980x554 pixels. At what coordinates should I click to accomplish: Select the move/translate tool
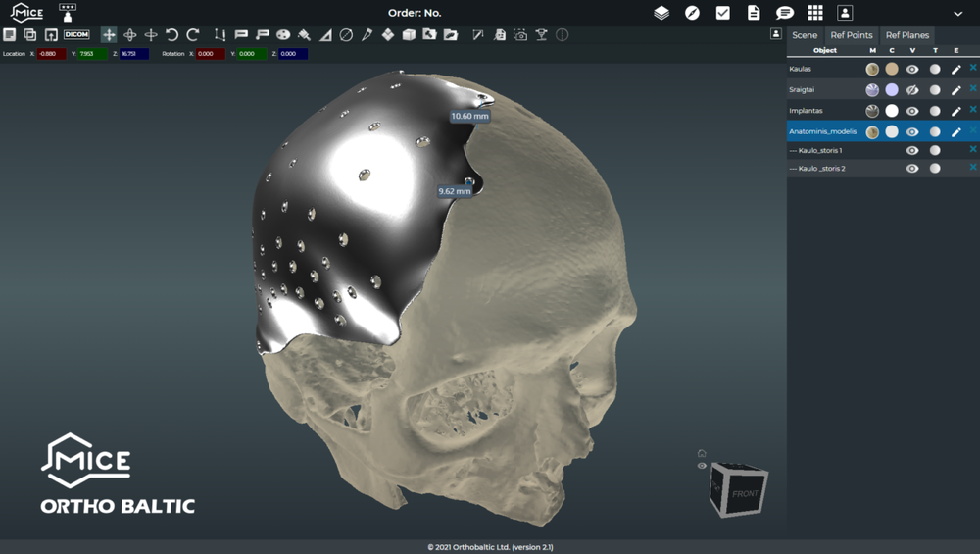pos(109,34)
